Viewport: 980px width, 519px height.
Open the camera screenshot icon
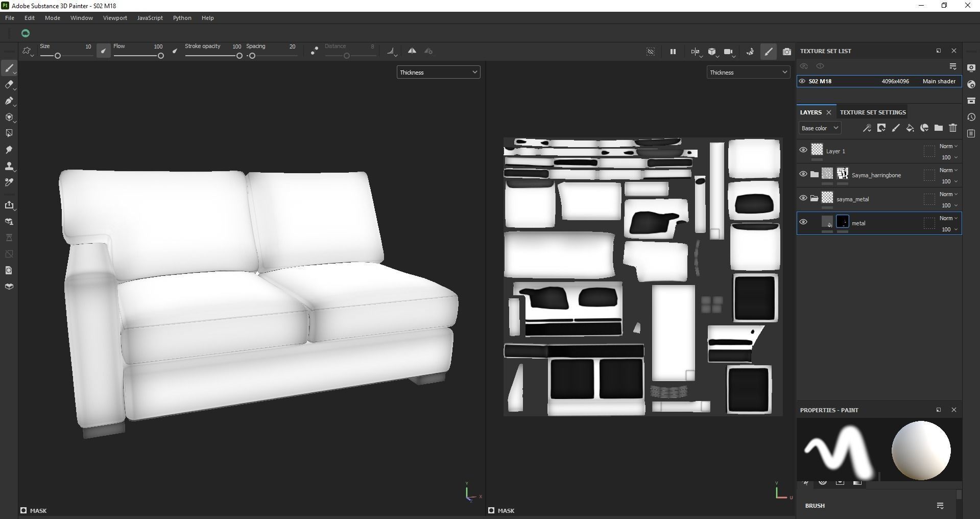pos(787,52)
